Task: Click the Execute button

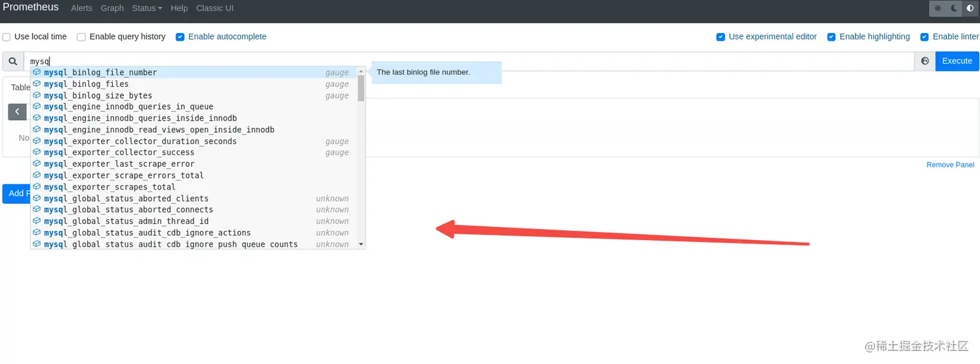Action: pos(957,61)
